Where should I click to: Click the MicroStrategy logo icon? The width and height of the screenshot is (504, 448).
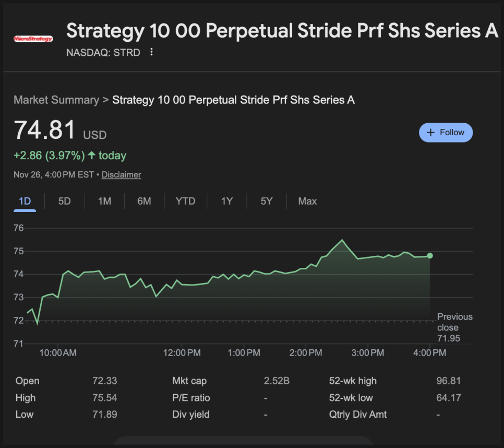pos(33,39)
